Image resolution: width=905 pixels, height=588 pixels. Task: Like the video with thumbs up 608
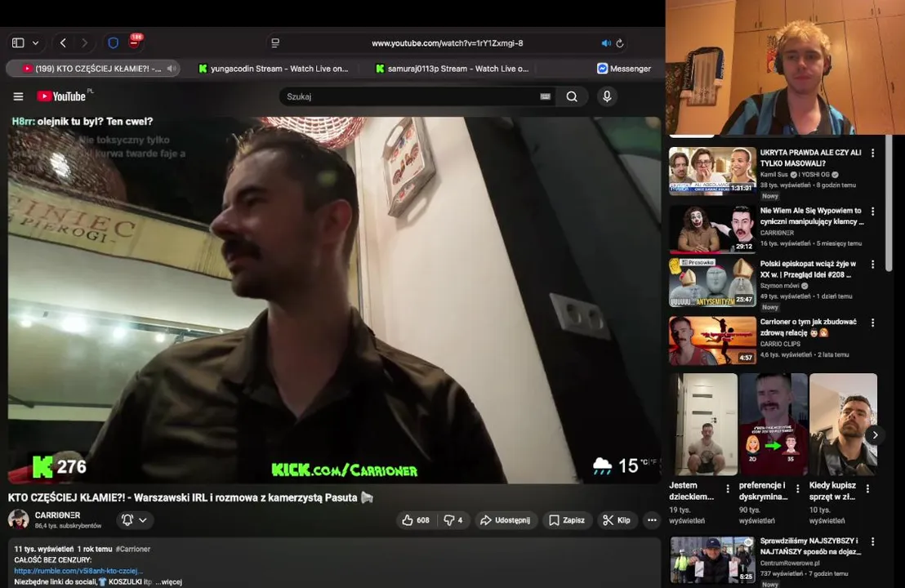pos(416,520)
